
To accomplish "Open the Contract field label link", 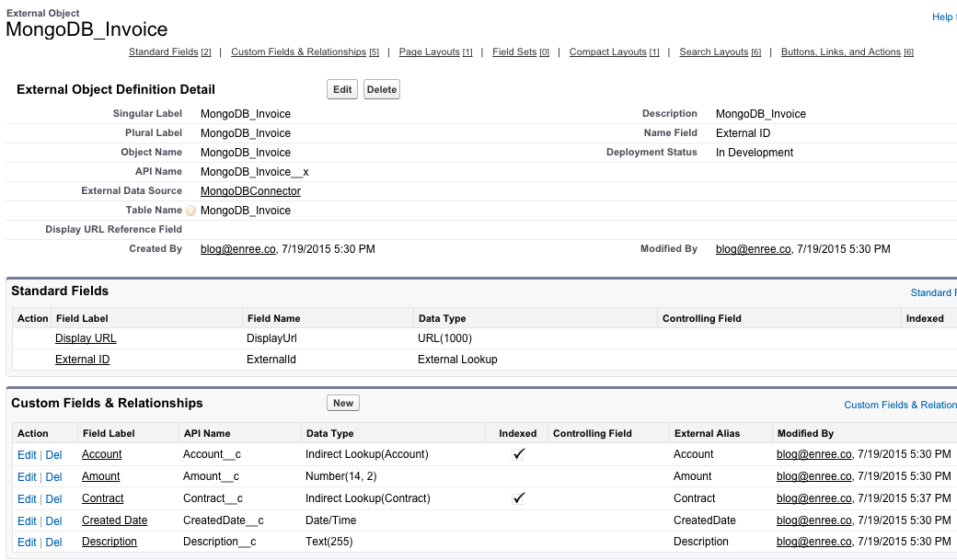I will (102, 497).
